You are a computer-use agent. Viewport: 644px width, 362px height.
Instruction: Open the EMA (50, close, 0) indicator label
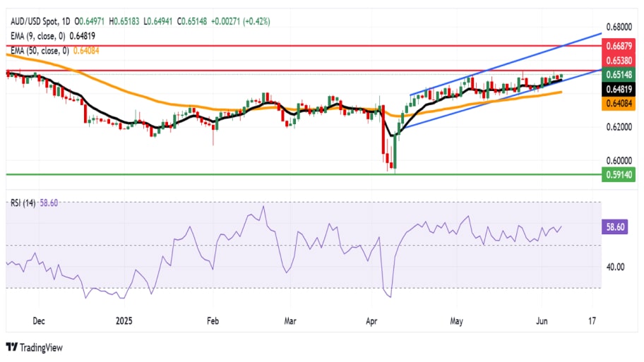40,51
